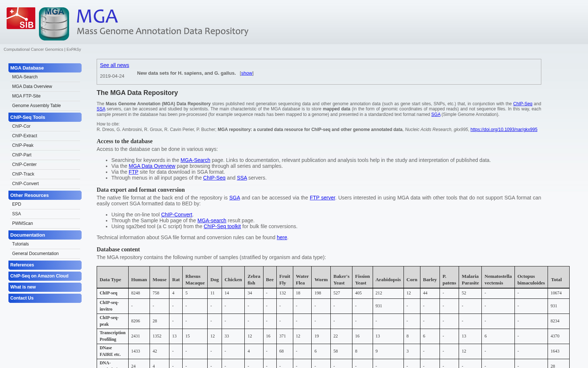
Task: Open the Computational Cancer Genomics link
Action: click(33, 49)
